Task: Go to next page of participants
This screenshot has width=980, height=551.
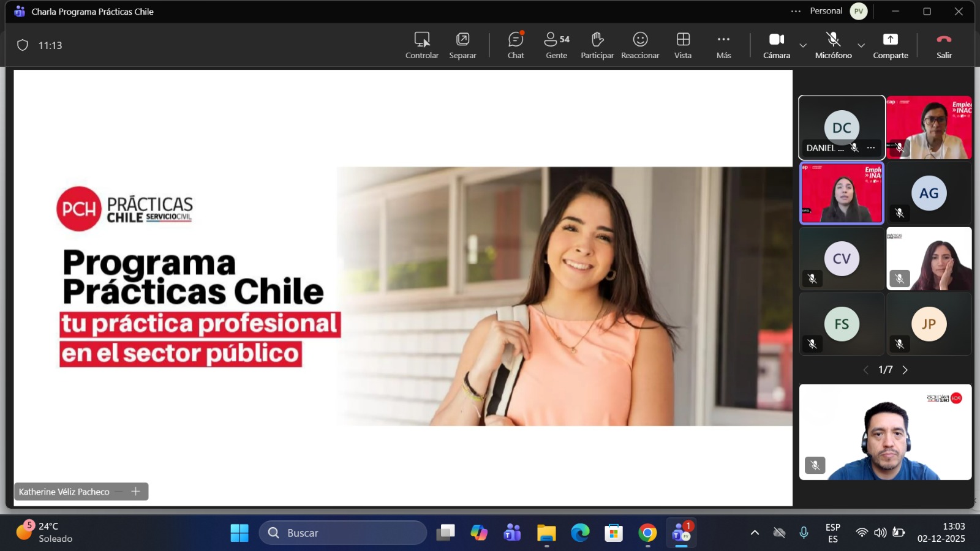Action: coord(905,370)
